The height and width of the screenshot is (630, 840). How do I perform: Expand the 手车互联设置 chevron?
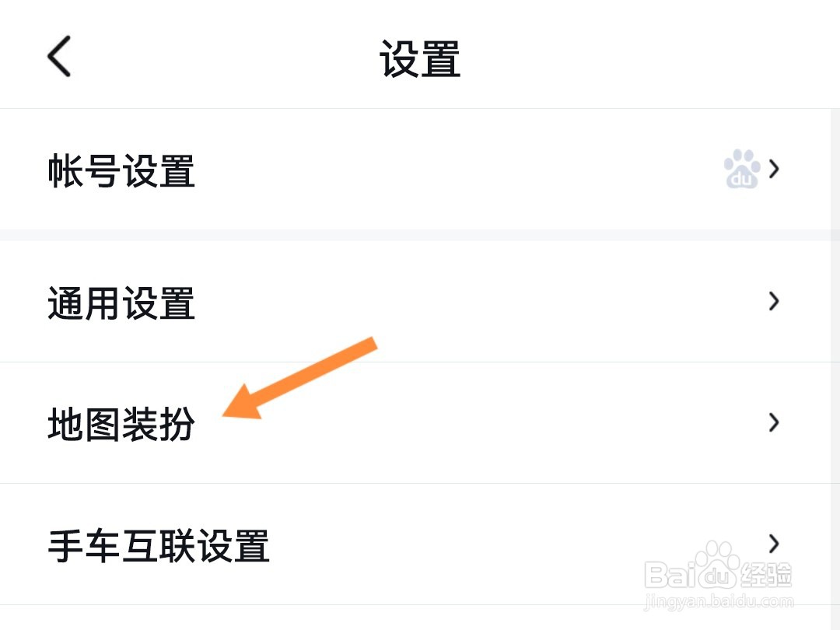[x=774, y=544]
